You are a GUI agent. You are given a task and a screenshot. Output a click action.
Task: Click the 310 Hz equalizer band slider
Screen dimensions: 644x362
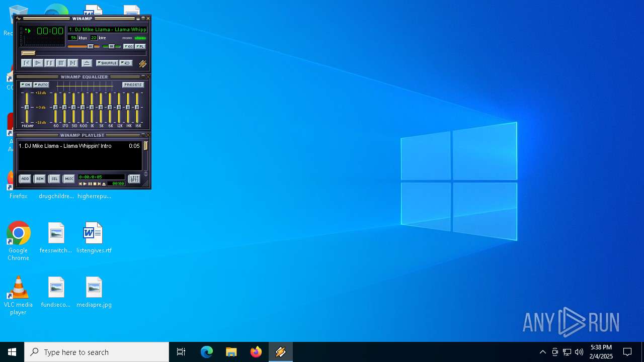pos(73,108)
